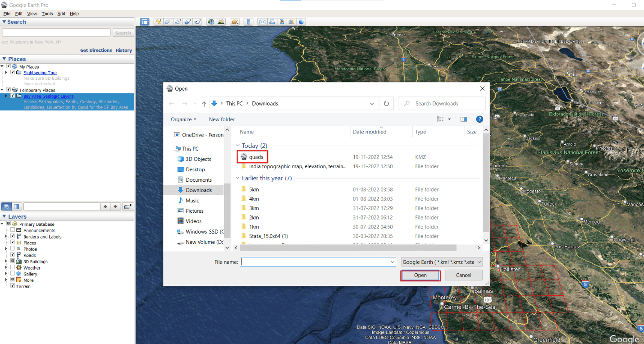Open the Record a Tour tool
The width and height of the screenshot is (644, 344).
click(x=197, y=22)
